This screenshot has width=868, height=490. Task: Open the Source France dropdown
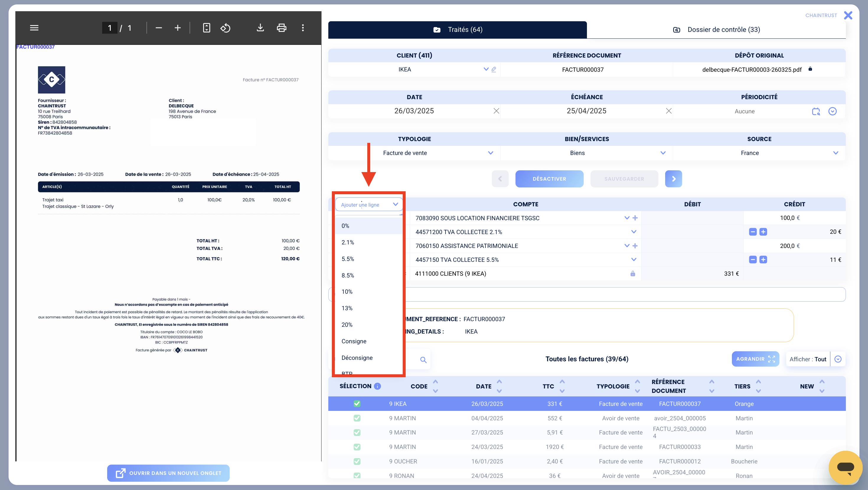coord(836,153)
